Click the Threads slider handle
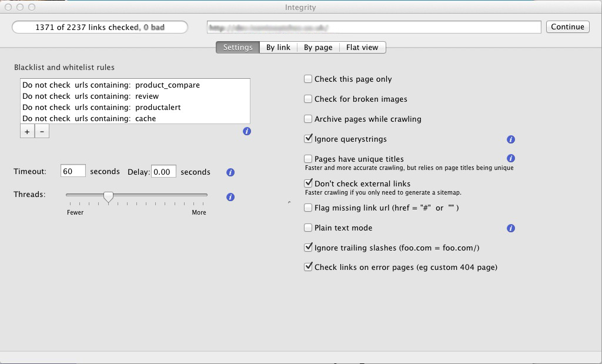602x364 pixels. (108, 196)
